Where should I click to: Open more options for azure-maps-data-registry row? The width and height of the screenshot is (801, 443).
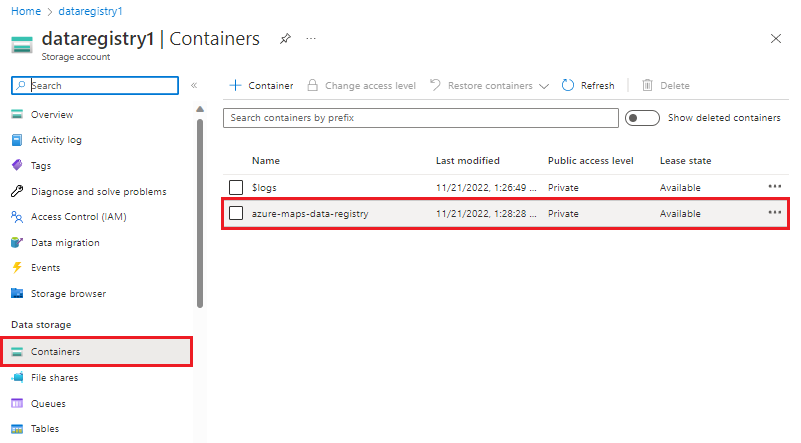(774, 212)
